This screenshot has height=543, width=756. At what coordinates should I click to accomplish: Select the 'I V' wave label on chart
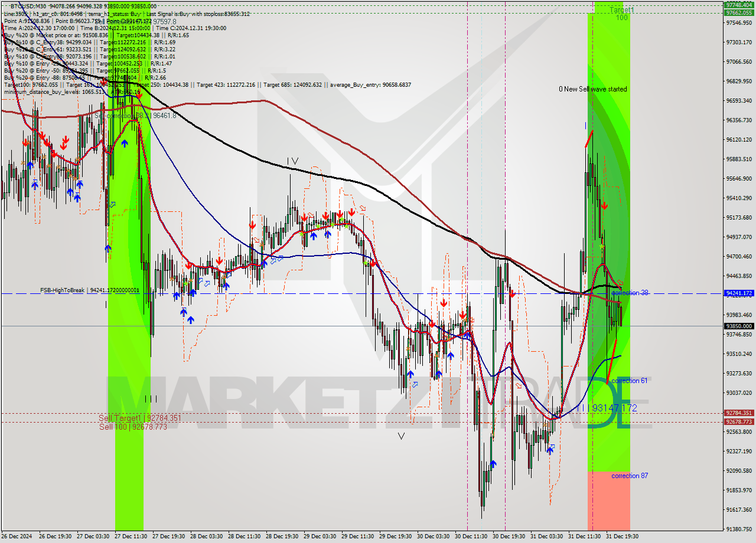[292, 161]
